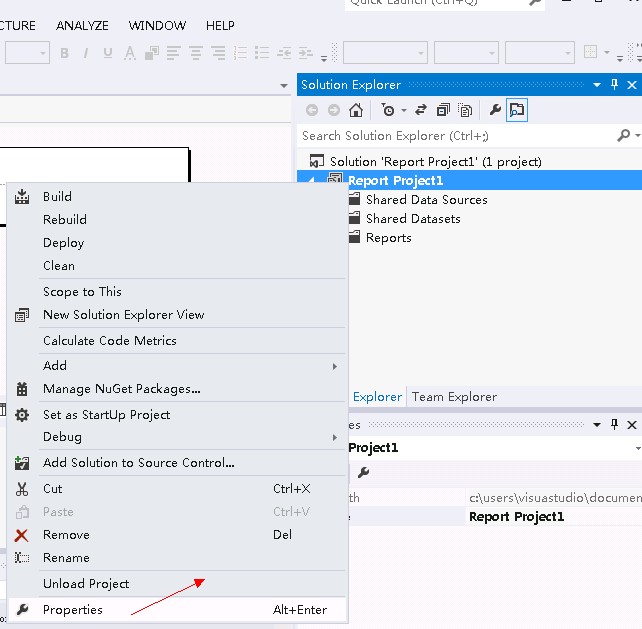
Task: Click Home icon in Solution Explorer toolbar
Action: [355, 110]
